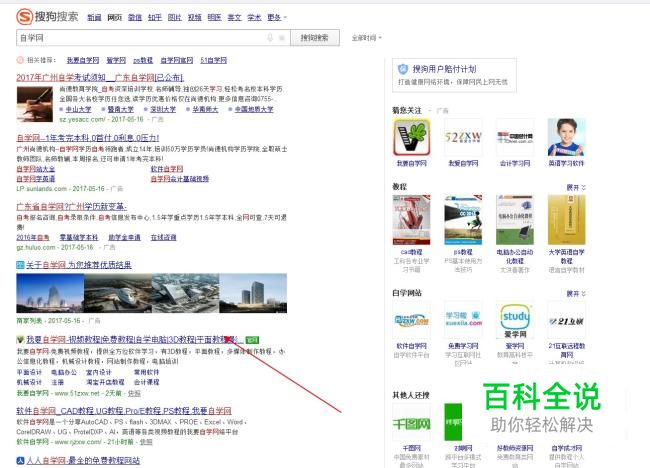This screenshot has width=650, height=468.
Task: Open the 更多 dropdown in top navigation
Action: tap(277, 17)
